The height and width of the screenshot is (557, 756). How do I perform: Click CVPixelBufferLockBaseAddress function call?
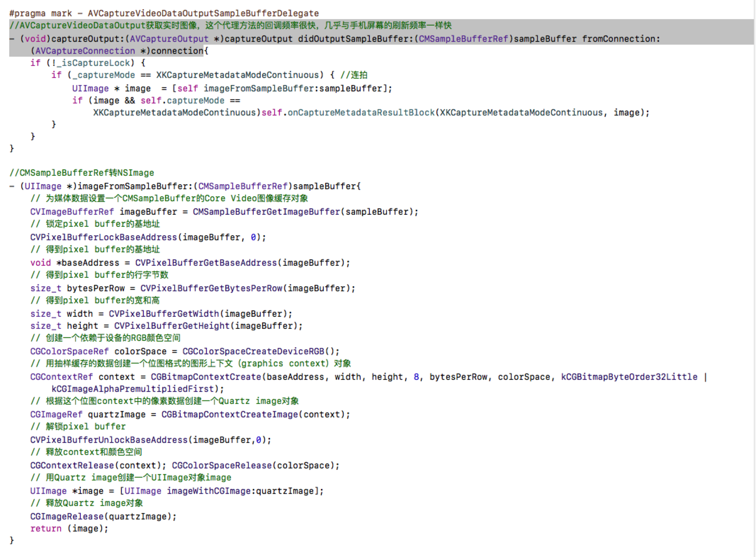coord(103,237)
